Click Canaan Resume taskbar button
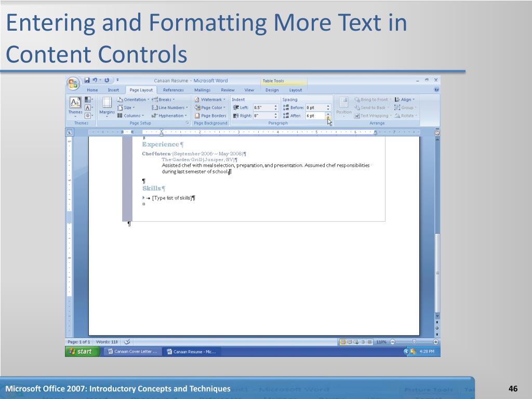The width and height of the screenshot is (532, 399). click(x=192, y=352)
